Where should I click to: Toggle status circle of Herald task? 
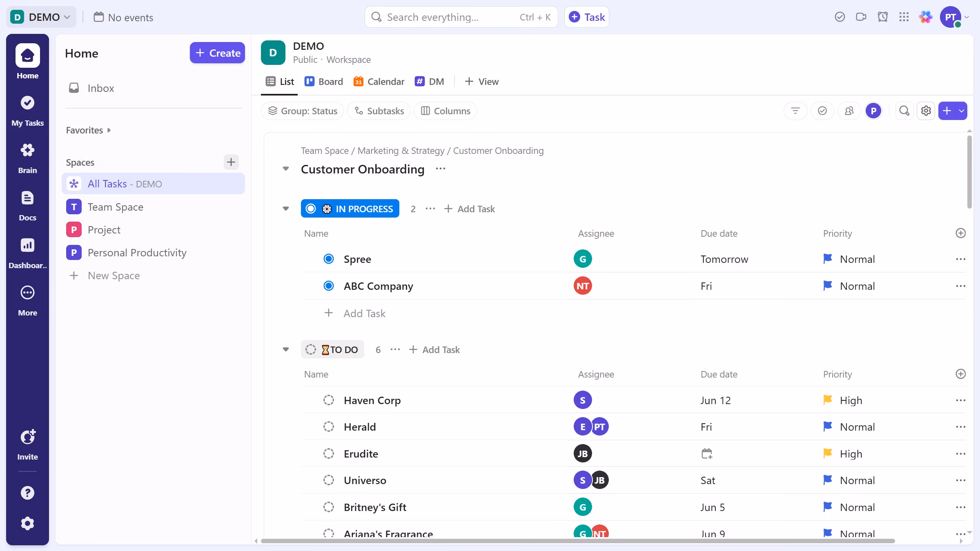328,427
